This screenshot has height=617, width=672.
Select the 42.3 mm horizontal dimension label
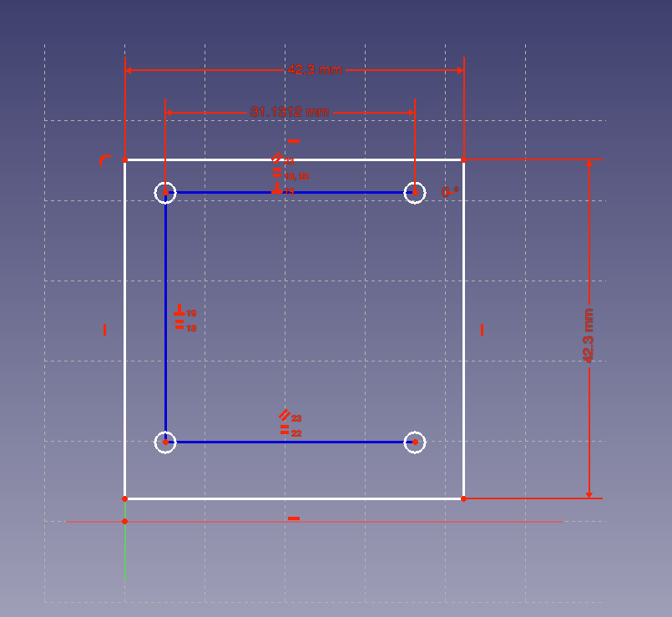pyautogui.click(x=316, y=70)
